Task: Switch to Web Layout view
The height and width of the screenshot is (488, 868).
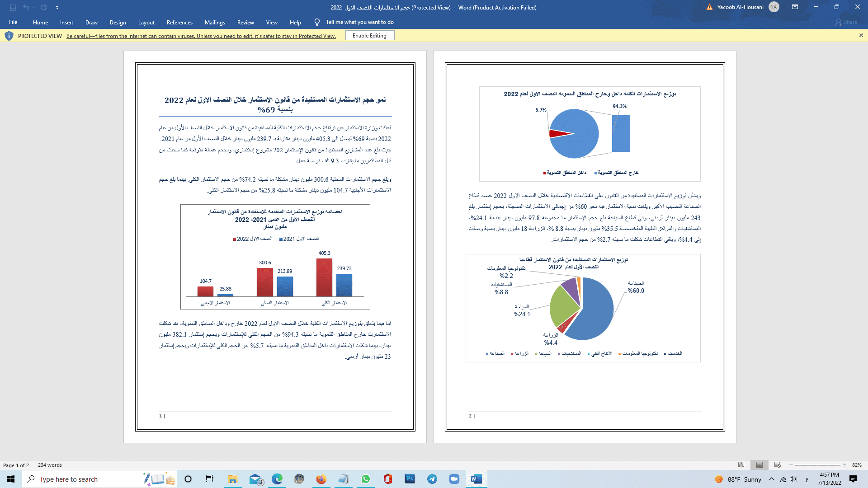Action: [x=778, y=465]
